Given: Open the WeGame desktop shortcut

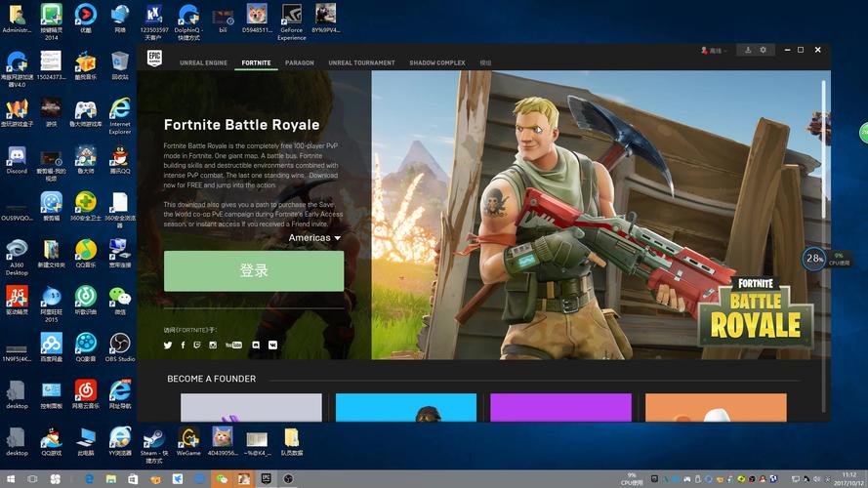Looking at the screenshot, I should 188,442.
